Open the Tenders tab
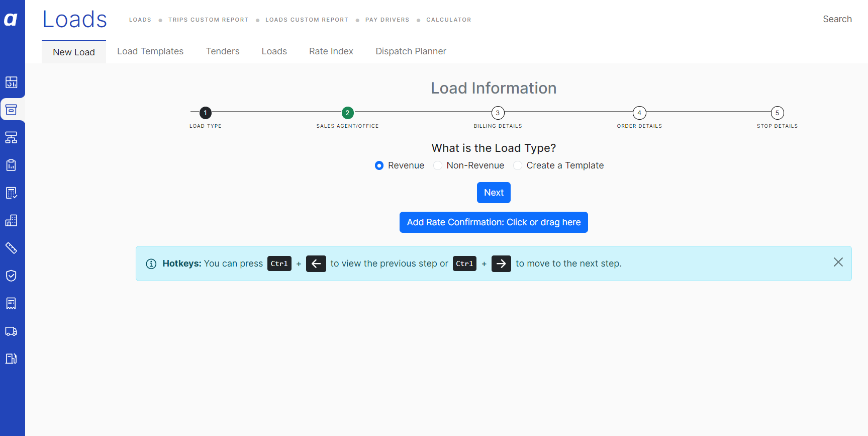 coord(223,51)
